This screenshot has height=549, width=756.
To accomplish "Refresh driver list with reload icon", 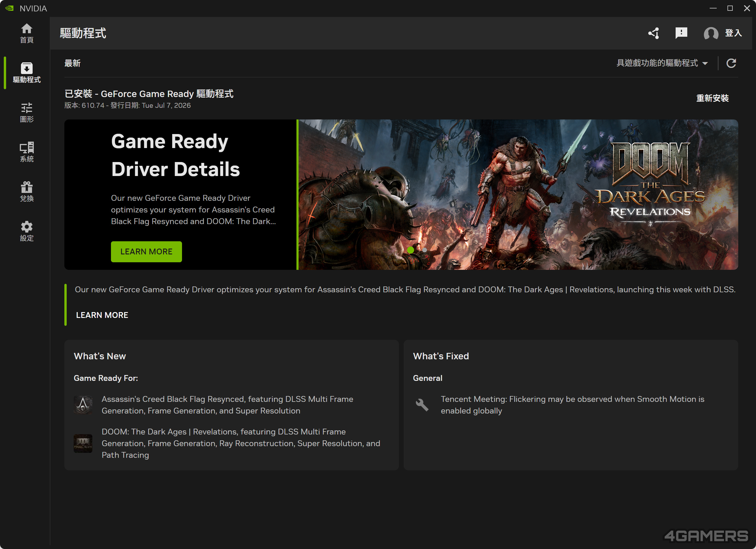I will click(731, 63).
